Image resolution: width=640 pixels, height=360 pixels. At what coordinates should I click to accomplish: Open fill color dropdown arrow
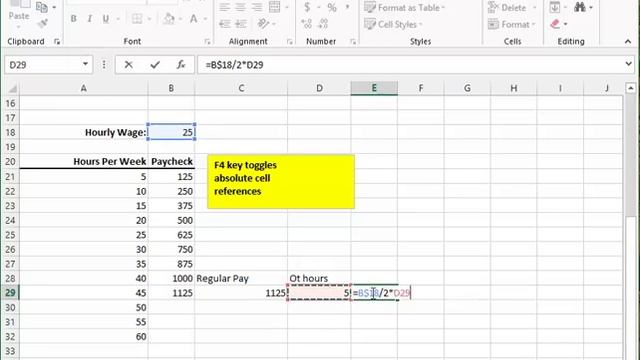[180, 19]
